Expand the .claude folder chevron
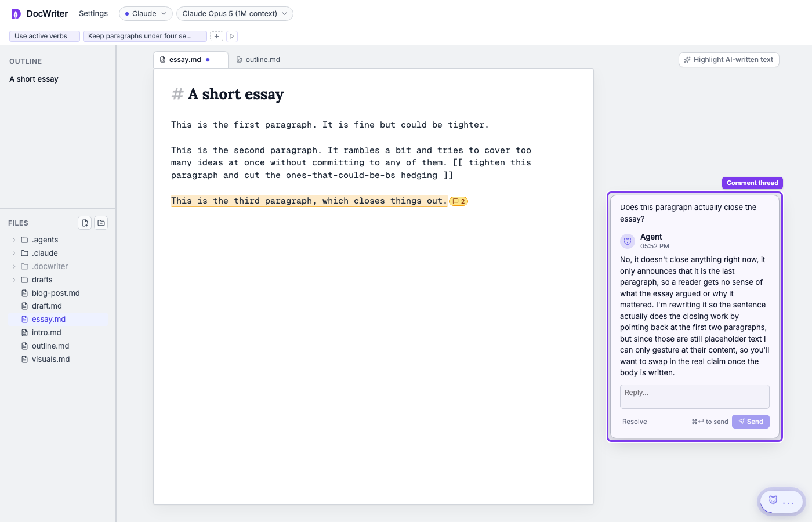 (14, 253)
